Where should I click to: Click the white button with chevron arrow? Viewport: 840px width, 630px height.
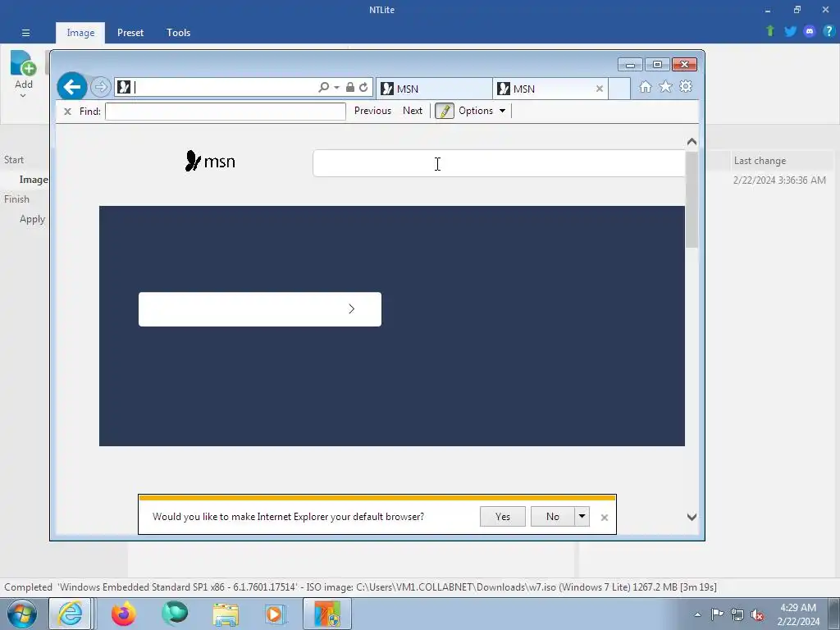pos(260,309)
